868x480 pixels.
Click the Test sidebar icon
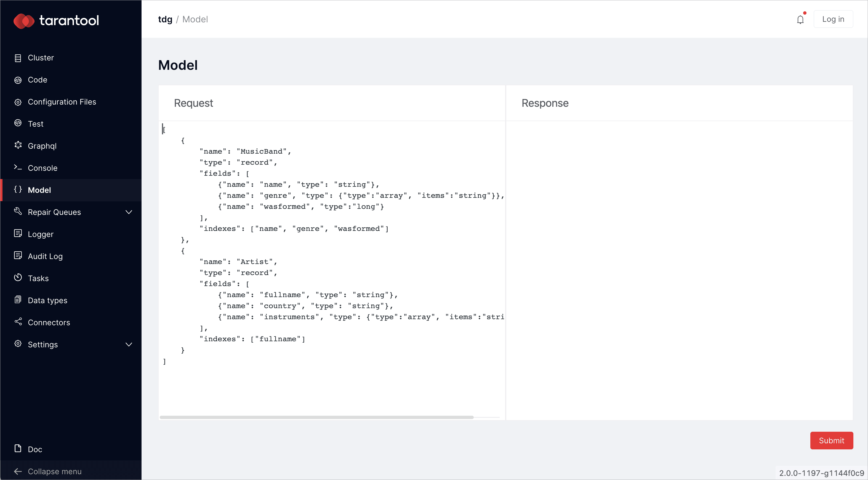(18, 123)
